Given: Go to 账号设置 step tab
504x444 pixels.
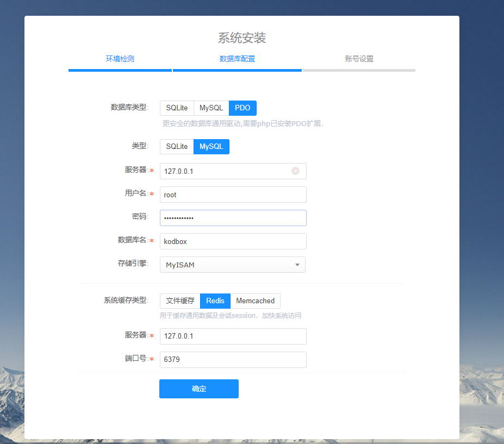Looking at the screenshot, I should tap(359, 59).
